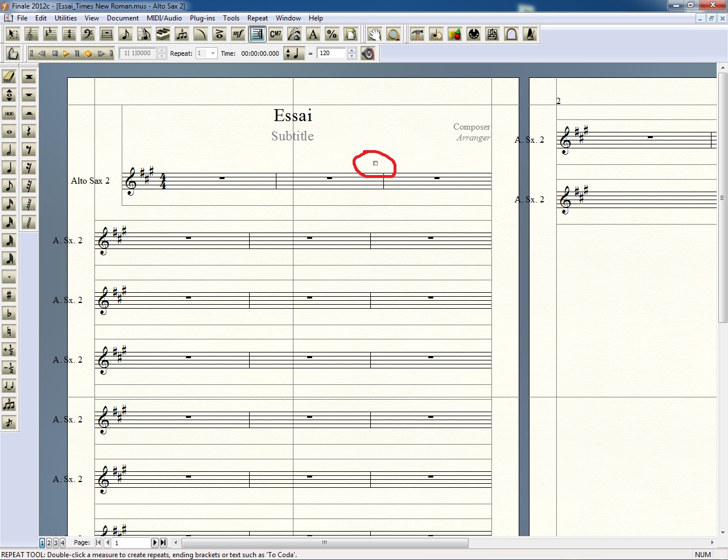Open the Repeat count dropdown

pyautogui.click(x=213, y=53)
